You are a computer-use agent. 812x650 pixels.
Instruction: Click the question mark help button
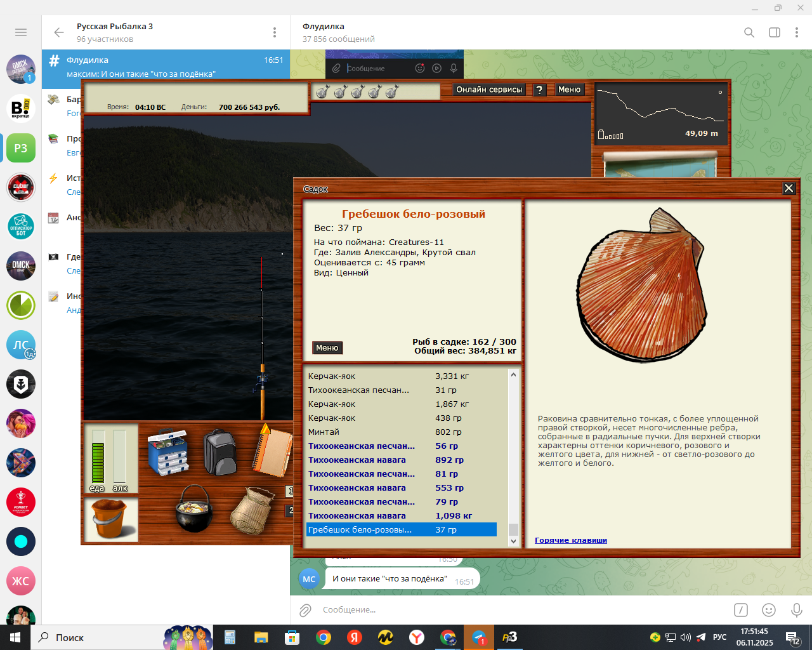[539, 90]
